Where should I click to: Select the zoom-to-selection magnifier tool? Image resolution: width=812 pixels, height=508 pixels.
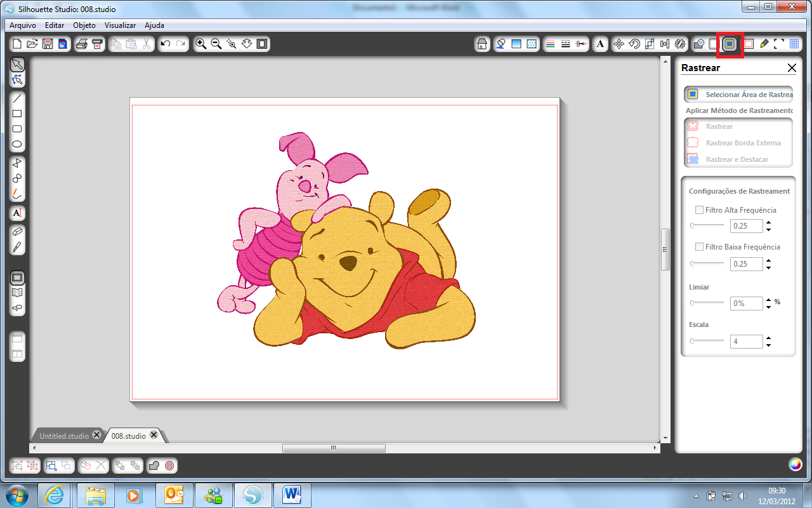coord(232,44)
